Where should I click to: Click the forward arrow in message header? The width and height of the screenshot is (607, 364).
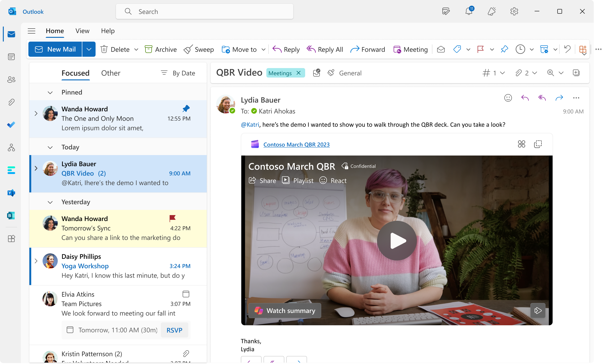tap(559, 98)
